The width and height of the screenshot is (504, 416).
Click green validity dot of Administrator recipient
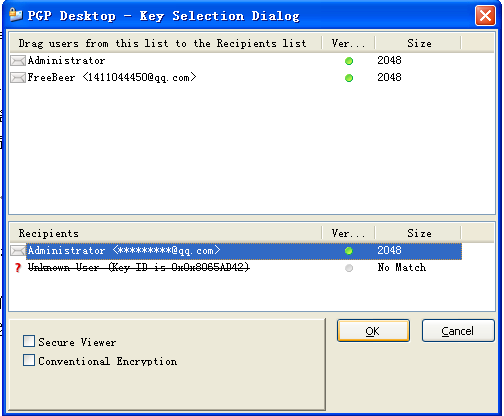pyautogui.click(x=349, y=251)
